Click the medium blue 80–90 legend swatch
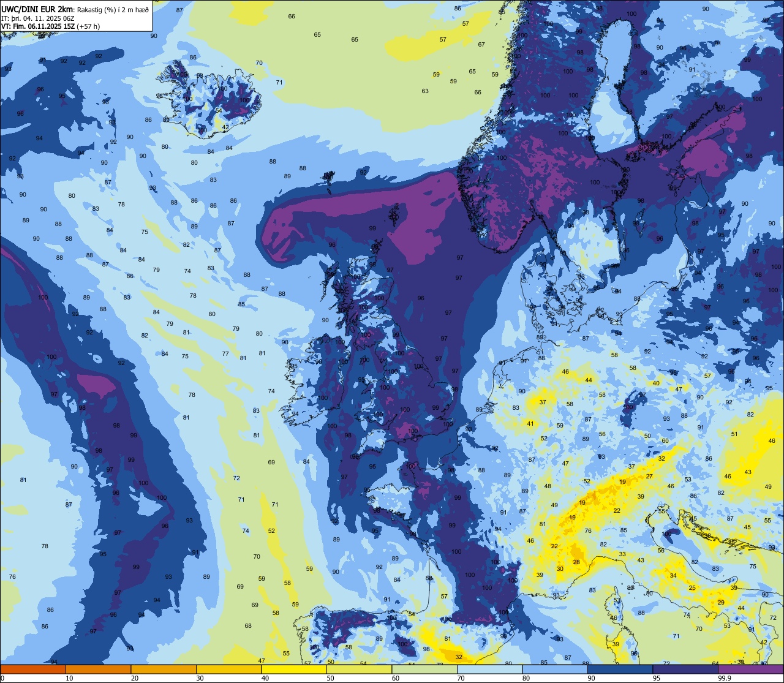This screenshot has width=784, height=683. pyautogui.click(x=555, y=669)
